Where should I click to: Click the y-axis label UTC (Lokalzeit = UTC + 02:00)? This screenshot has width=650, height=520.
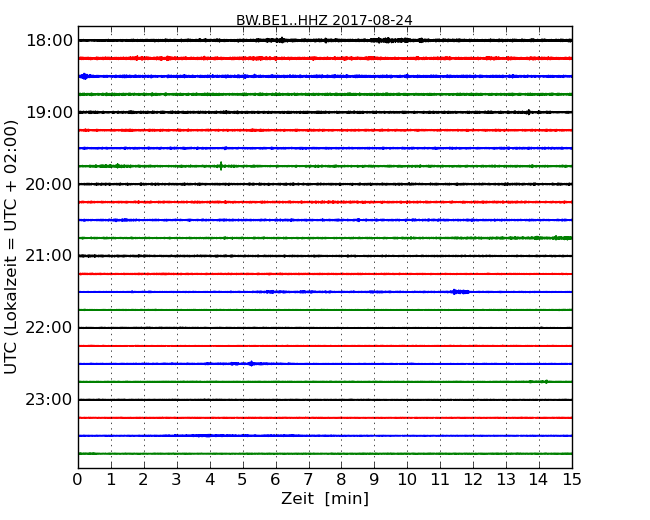tap(11, 247)
